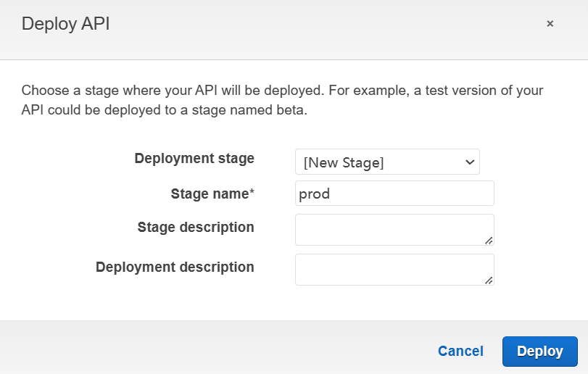Close the Deploy API dialog
This screenshot has width=588, height=374.
tap(550, 24)
